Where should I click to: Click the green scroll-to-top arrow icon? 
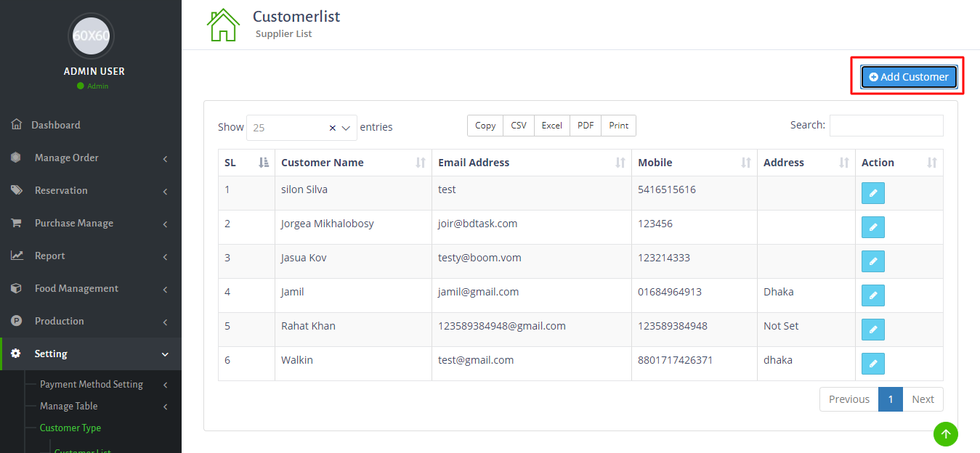pos(945,434)
